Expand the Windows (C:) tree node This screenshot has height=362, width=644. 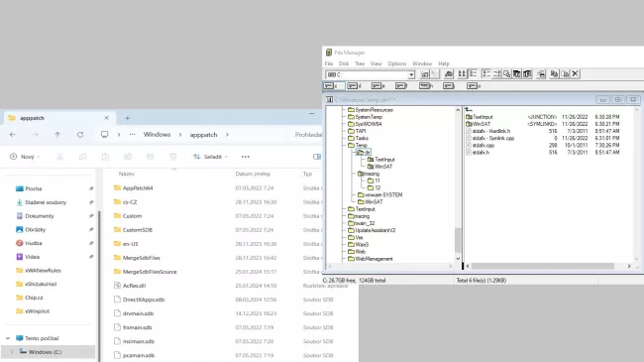click(12, 352)
